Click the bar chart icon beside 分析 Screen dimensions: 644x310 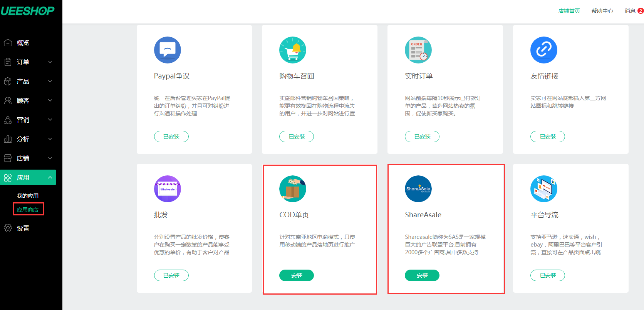(x=8, y=139)
